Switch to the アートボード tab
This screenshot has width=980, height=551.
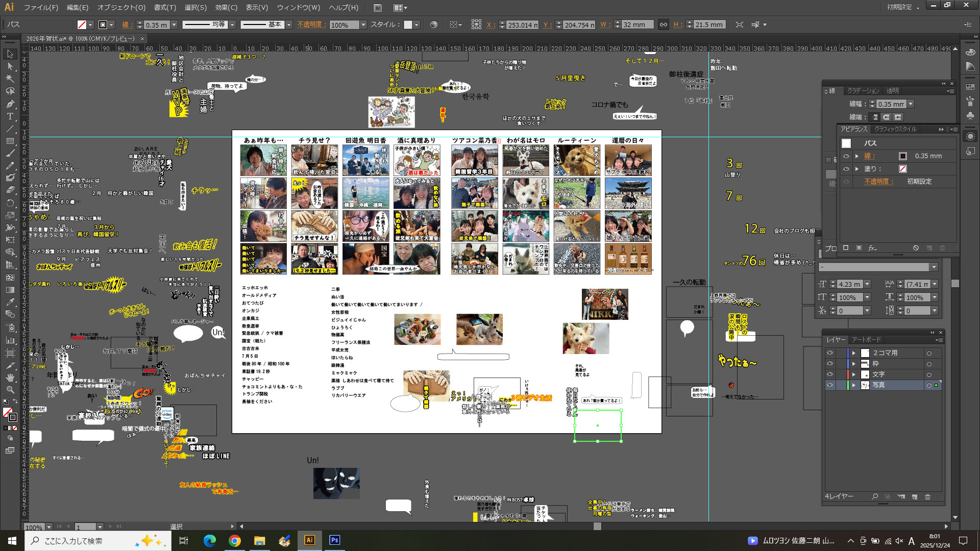866,340
